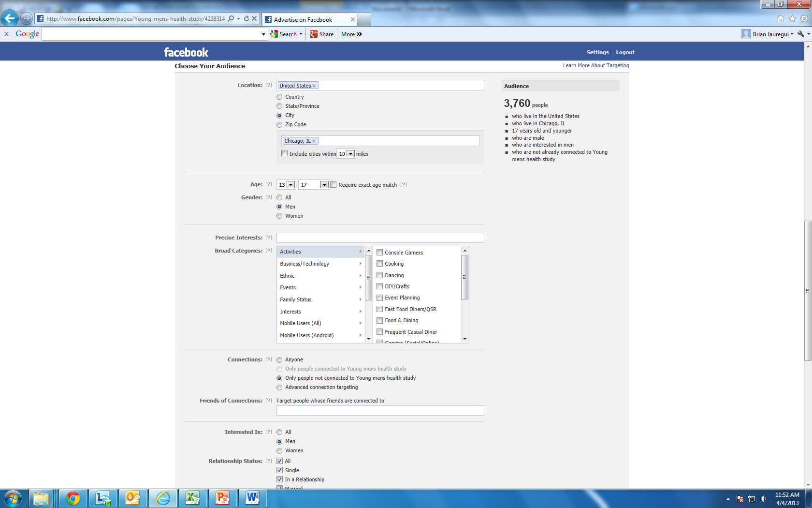The height and width of the screenshot is (508, 812).
Task: Click the Google toolbar wrench options icon
Action: 801,34
